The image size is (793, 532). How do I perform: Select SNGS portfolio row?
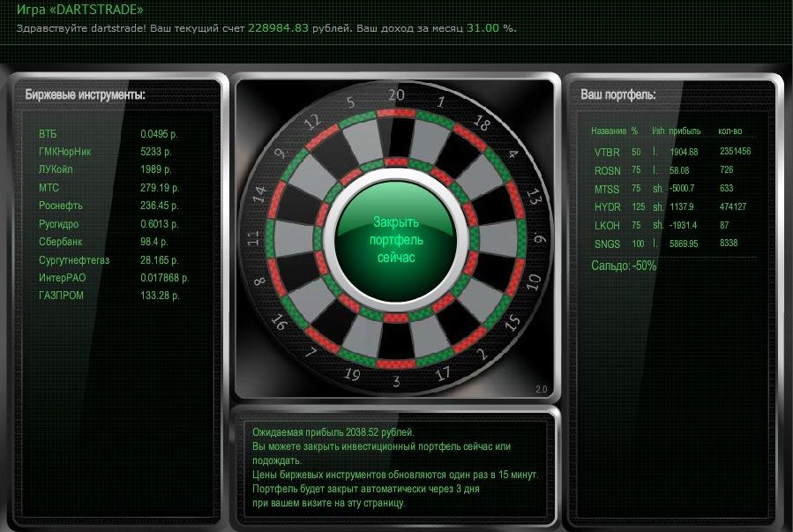coord(666,244)
